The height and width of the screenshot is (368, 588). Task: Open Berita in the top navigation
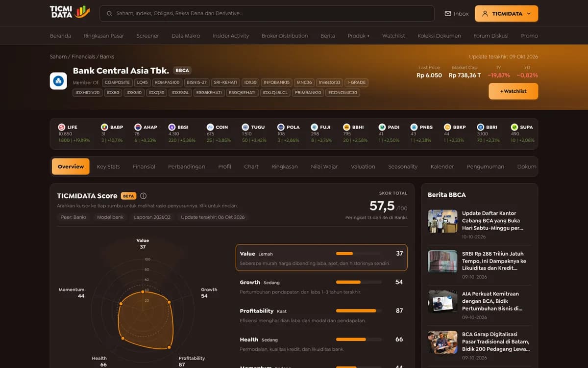[x=328, y=36]
